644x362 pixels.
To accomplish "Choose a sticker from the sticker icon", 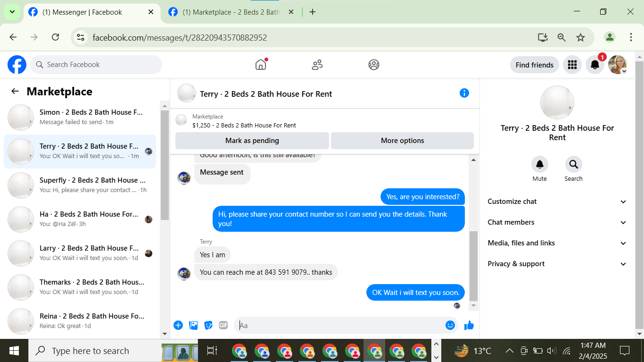I will tap(208, 325).
